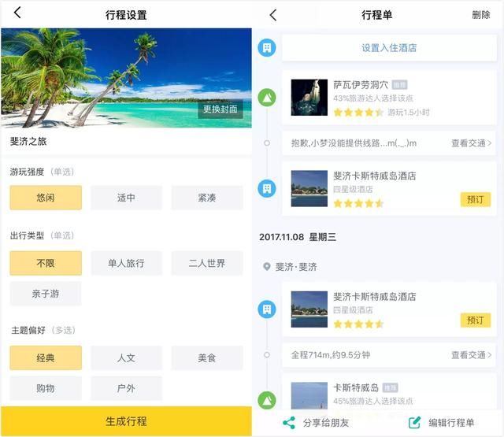Select 适中 play intensity option

[126, 198]
